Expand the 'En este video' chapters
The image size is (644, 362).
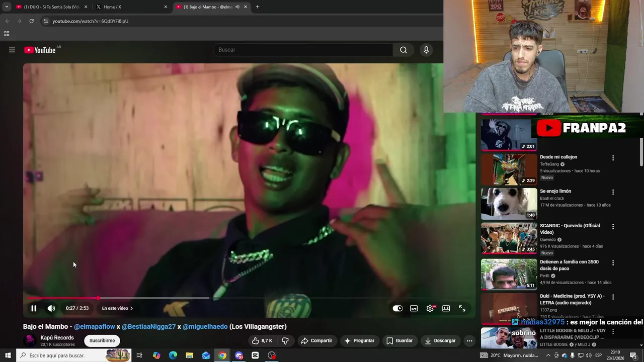tap(117, 308)
